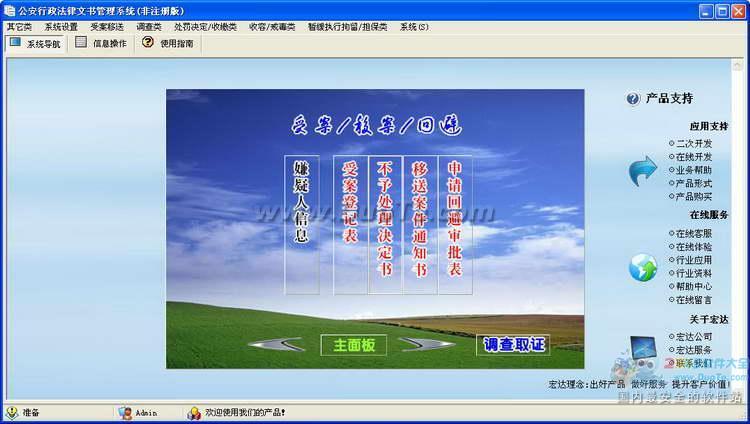Open the 收容/戒毒类 menu
The height and width of the screenshot is (424, 750).
tap(272, 27)
